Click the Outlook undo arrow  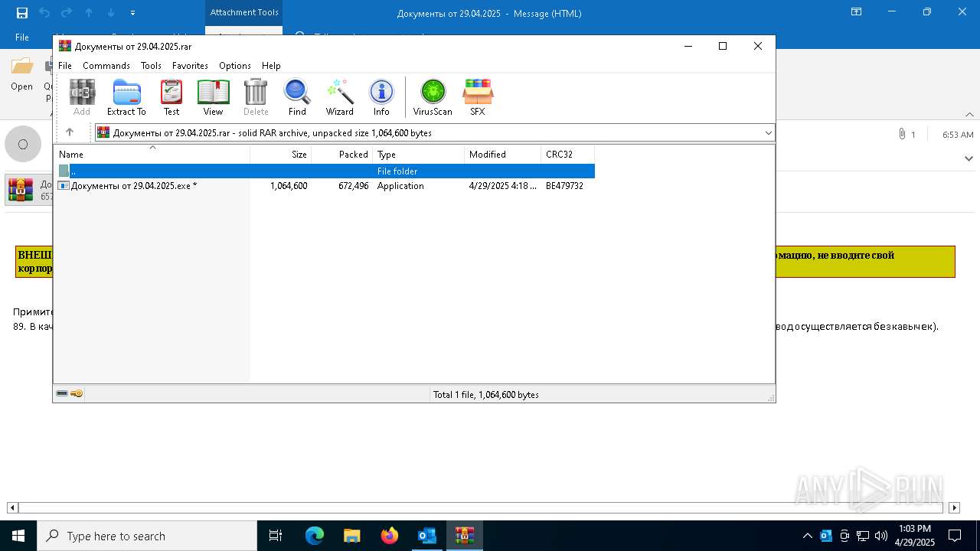point(44,12)
